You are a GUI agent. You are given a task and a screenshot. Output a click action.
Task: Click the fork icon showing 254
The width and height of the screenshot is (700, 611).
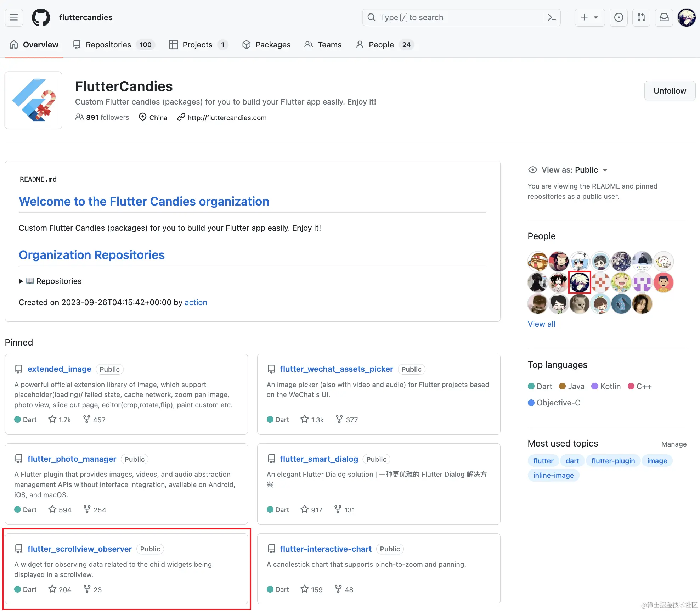87,509
